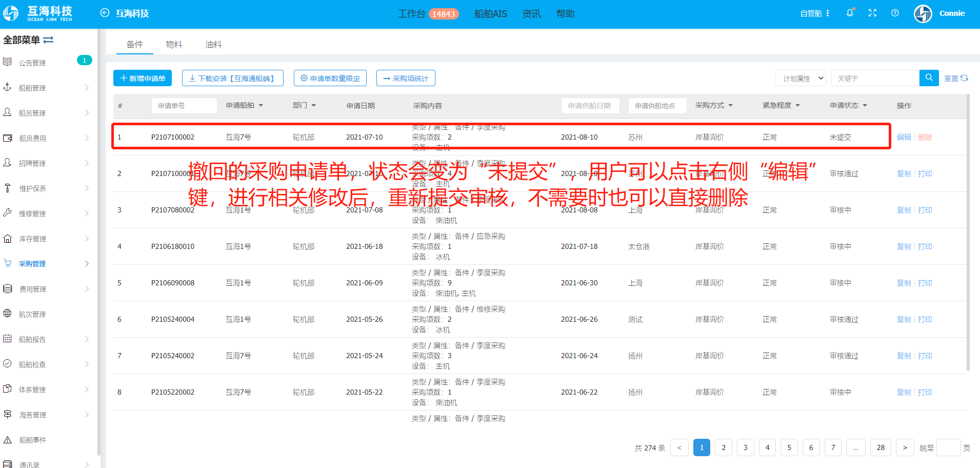The image size is (980, 468).
Task: Go to last page 28
Action: point(881,447)
